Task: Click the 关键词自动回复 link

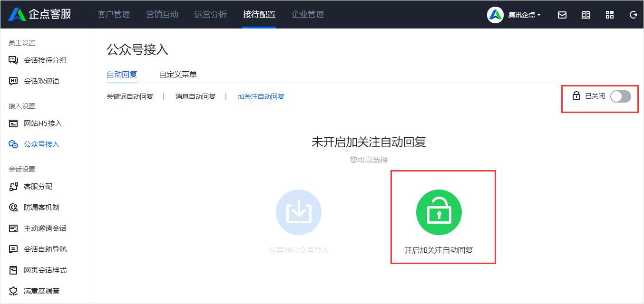Action: tap(130, 96)
